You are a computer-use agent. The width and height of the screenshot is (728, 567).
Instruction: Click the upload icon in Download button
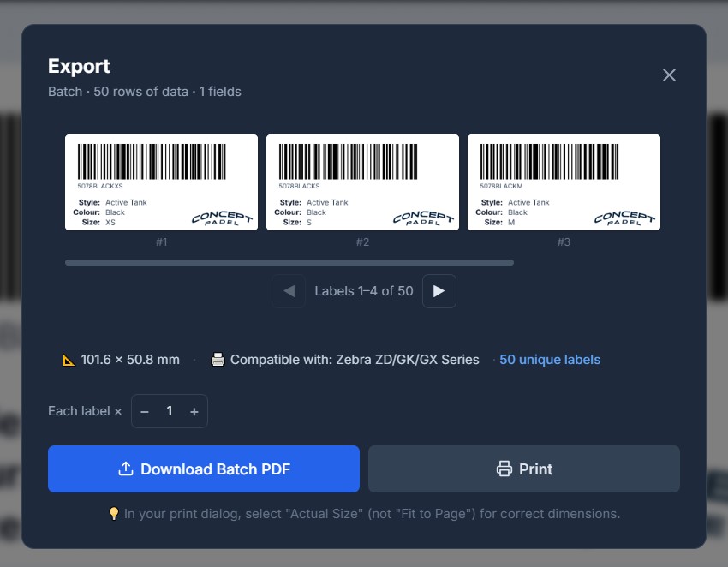click(x=126, y=469)
